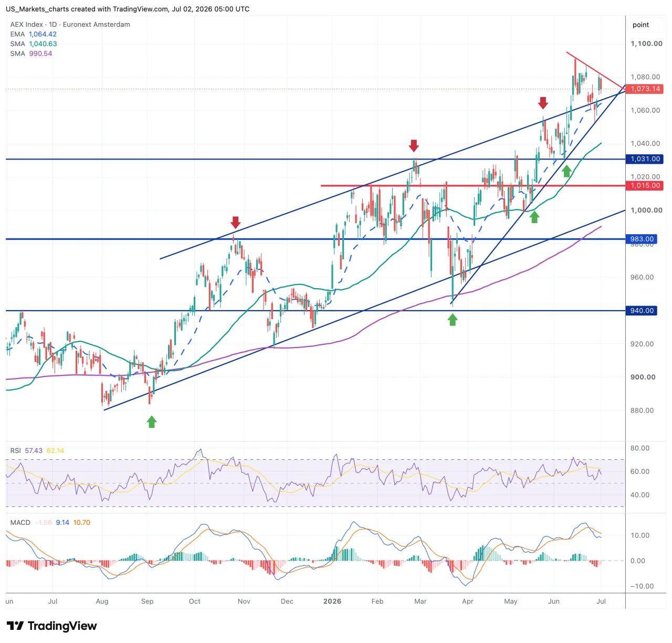Click the RSI 40.00 axis value
The height and width of the screenshot is (643, 672).
(x=640, y=495)
